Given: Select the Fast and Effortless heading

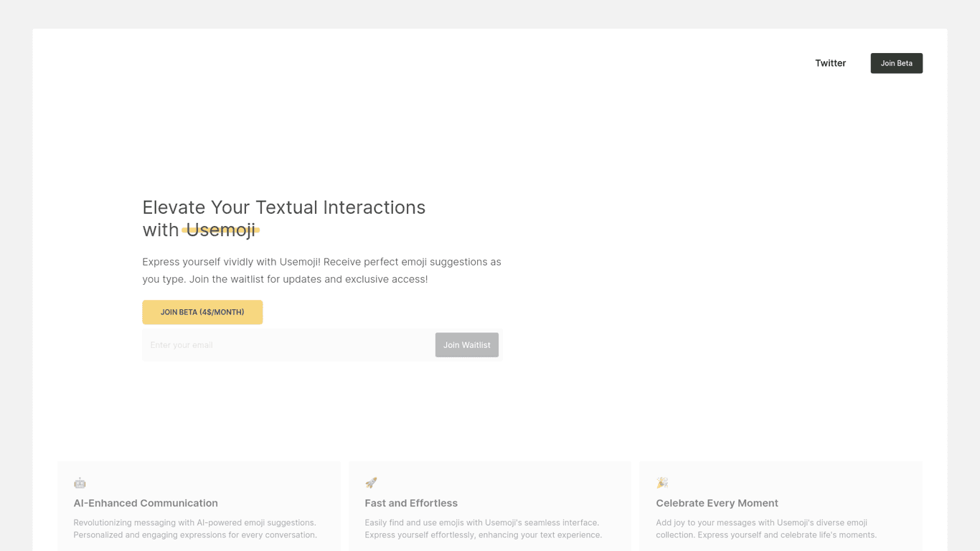Looking at the screenshot, I should (x=411, y=503).
